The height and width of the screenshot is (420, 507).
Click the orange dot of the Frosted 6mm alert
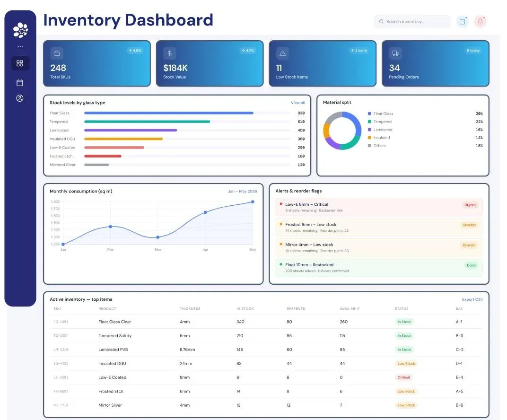[280, 224]
